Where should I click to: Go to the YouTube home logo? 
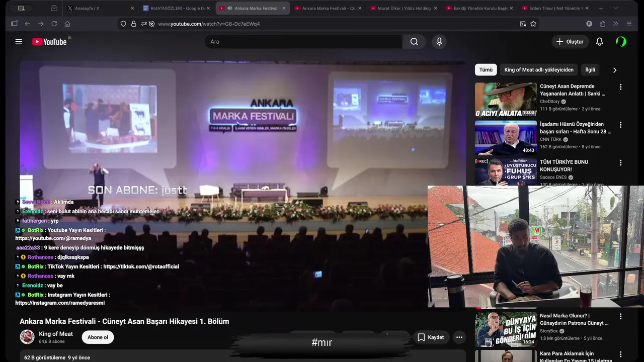click(49, 42)
